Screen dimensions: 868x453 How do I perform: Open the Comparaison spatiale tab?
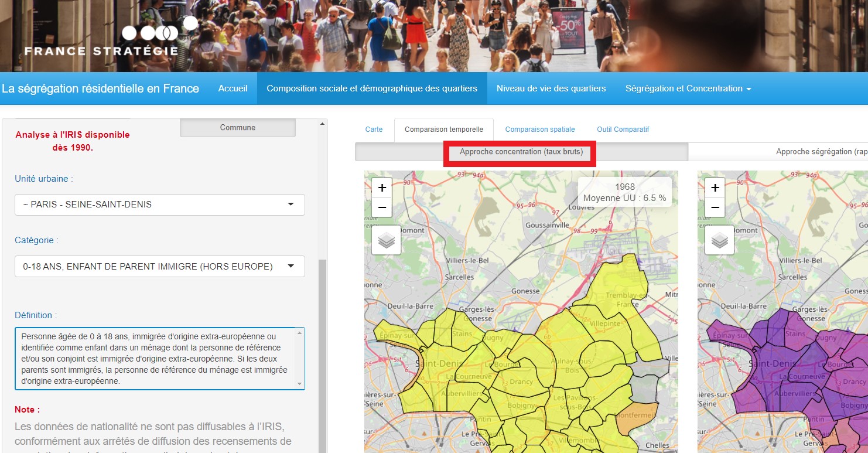pos(539,130)
